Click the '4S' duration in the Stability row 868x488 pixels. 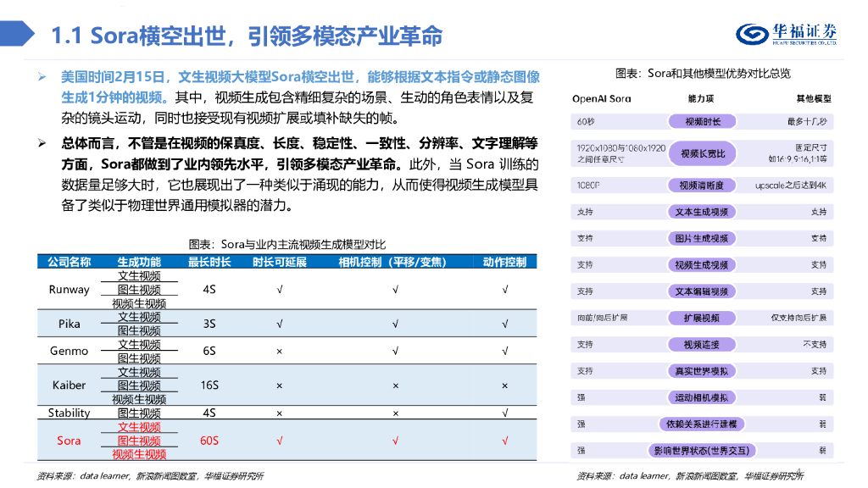coord(209,413)
